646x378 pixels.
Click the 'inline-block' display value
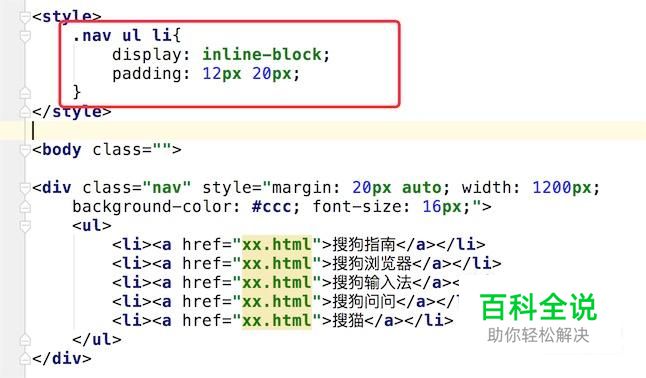click(262, 54)
